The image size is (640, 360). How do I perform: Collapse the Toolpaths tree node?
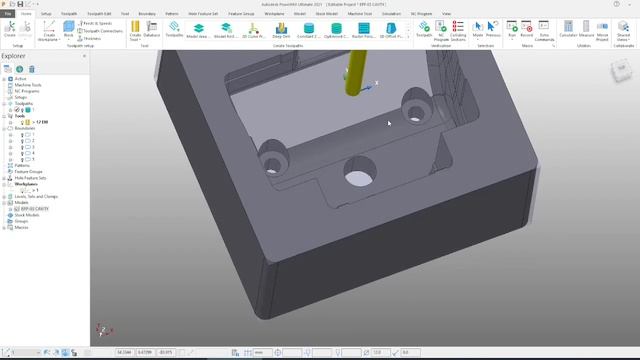pyautogui.click(x=4, y=104)
